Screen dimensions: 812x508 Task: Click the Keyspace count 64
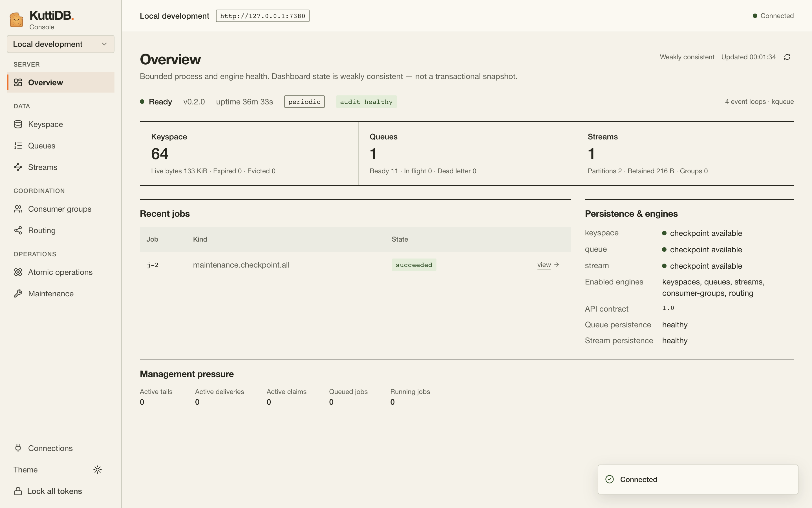(160, 154)
